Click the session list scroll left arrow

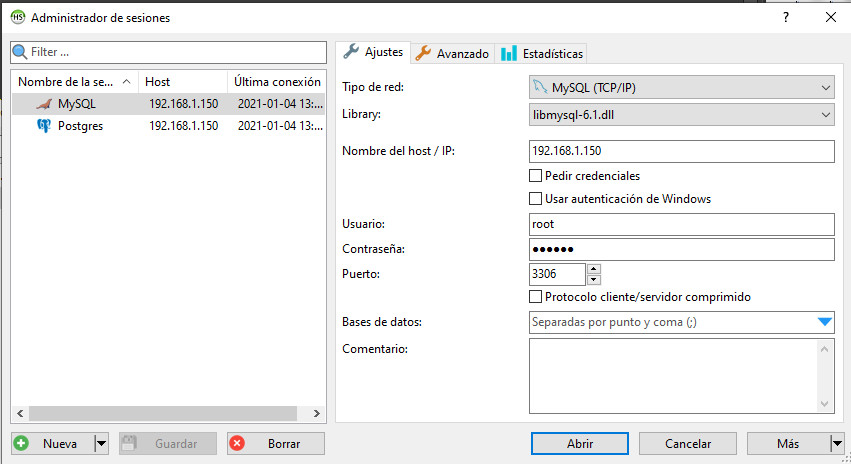[x=20, y=414]
